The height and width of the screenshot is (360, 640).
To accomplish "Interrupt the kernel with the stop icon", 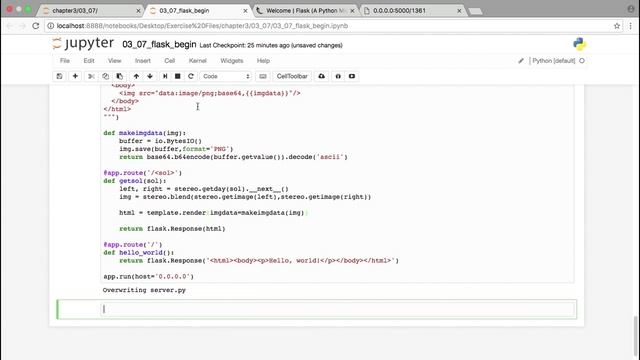I will [178, 76].
